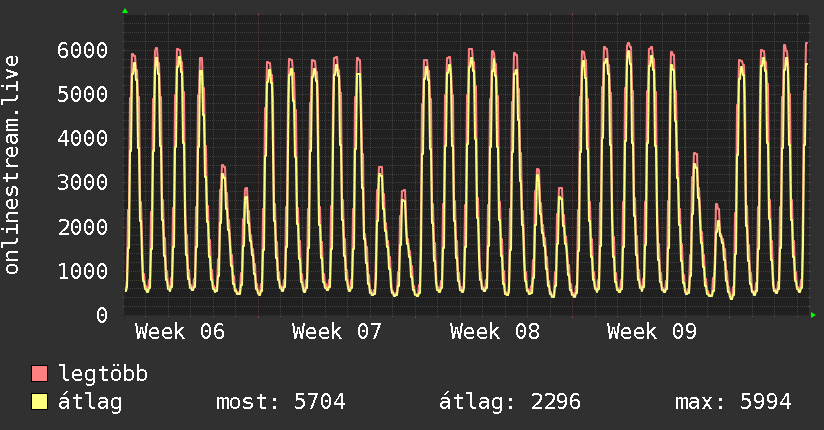The width and height of the screenshot is (824, 430).
Task: Click the green arrow at x-axis end
Action: [x=814, y=315]
